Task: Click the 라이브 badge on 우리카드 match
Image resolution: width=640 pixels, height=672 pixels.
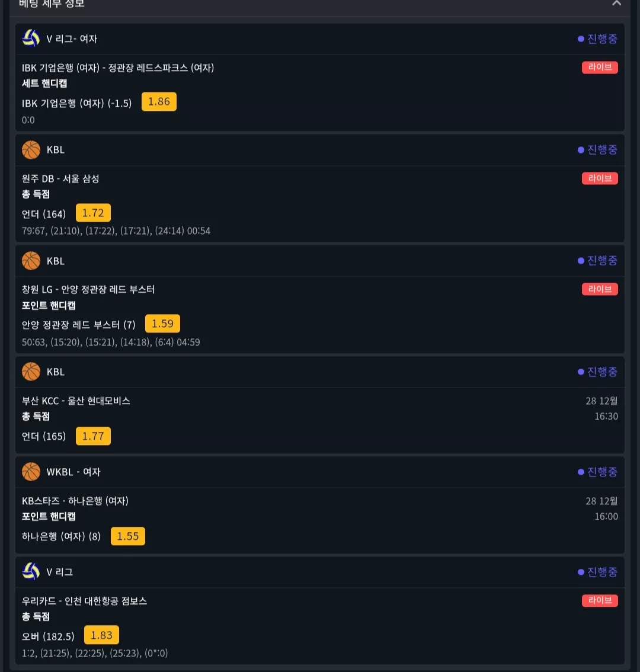Action: click(600, 600)
